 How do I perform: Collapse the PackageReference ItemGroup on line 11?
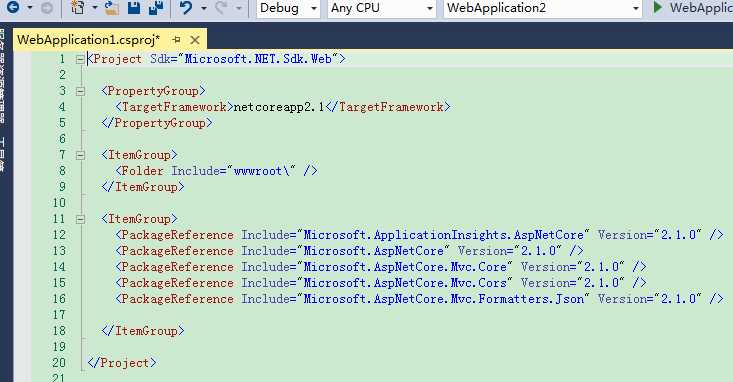point(80,219)
